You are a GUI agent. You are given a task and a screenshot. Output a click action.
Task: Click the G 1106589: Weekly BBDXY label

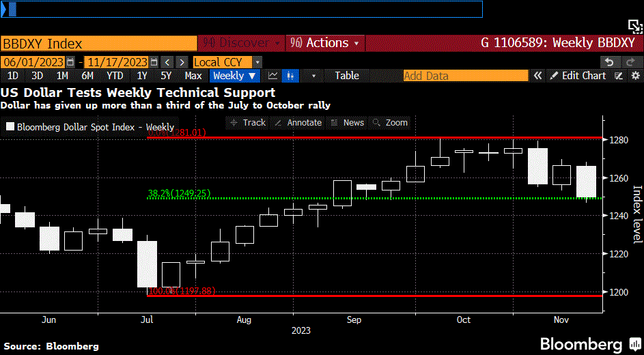click(x=558, y=43)
